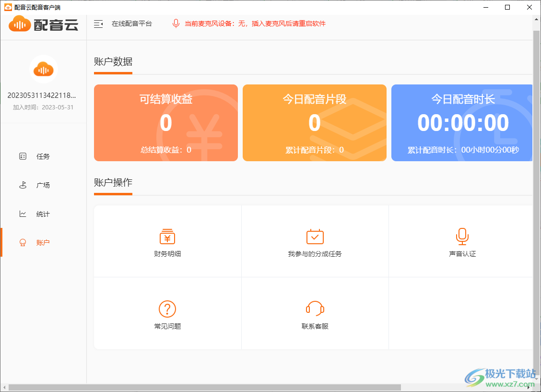The image size is (541, 392).
Task: Open 我参与的分成任务 checkmark icon
Action: click(314, 236)
